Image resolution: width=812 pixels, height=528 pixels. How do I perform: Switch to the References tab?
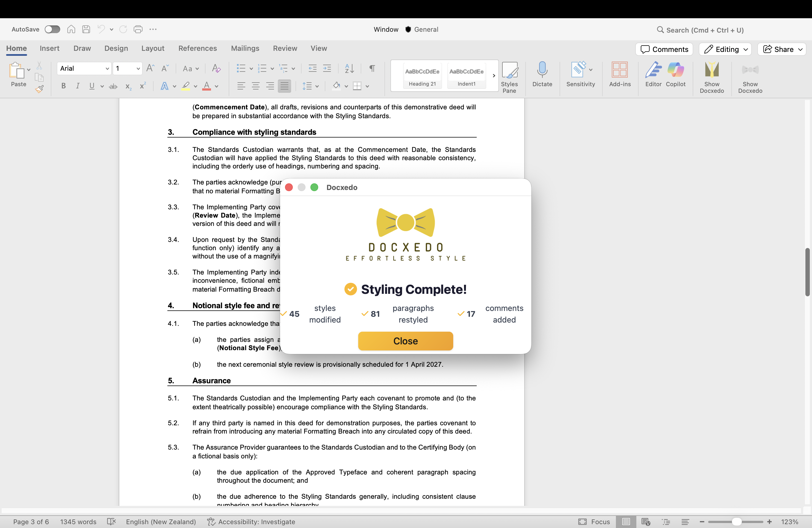pos(197,48)
